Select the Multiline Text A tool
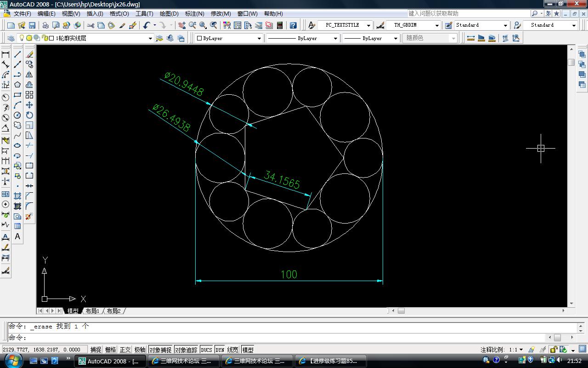Viewport: 588px width, 368px height. [x=17, y=236]
